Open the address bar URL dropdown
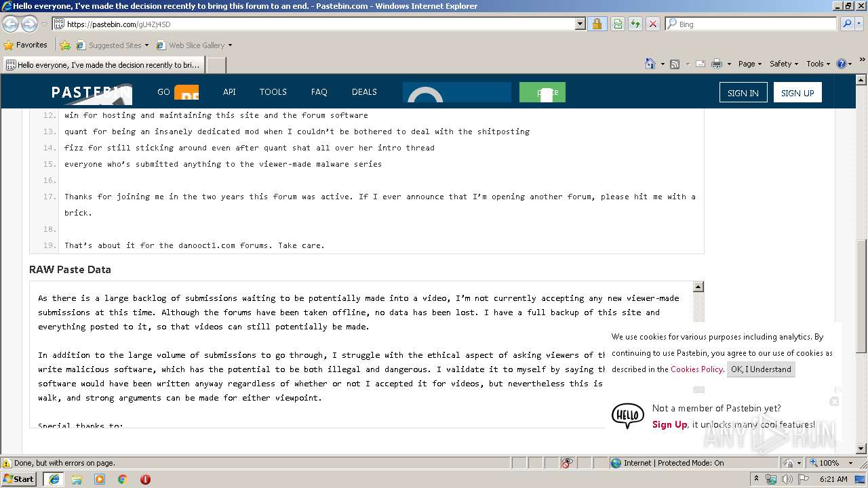This screenshot has width=868, height=488. tap(580, 24)
